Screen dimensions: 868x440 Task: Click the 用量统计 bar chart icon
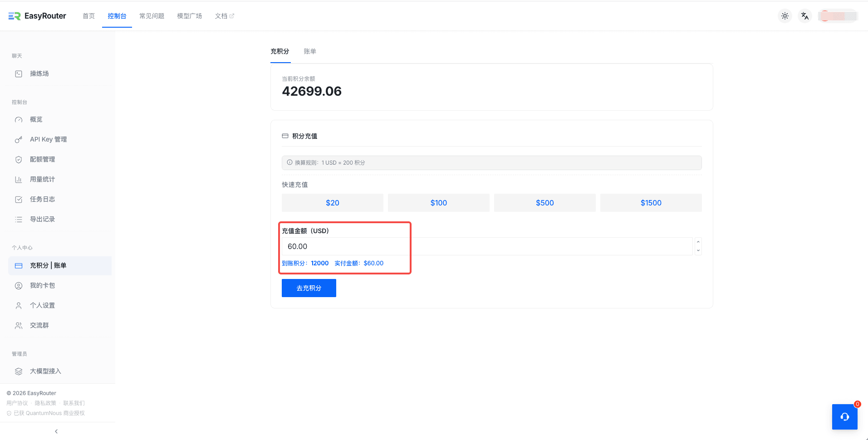pyautogui.click(x=19, y=180)
